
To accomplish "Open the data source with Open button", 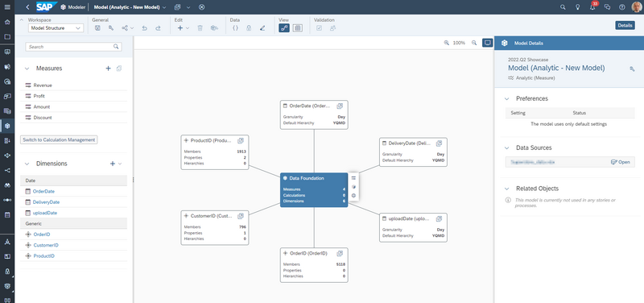I will pyautogui.click(x=620, y=162).
